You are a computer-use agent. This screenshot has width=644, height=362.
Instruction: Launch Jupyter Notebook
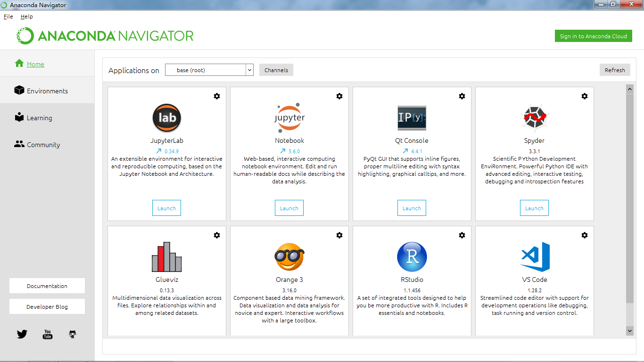289,208
